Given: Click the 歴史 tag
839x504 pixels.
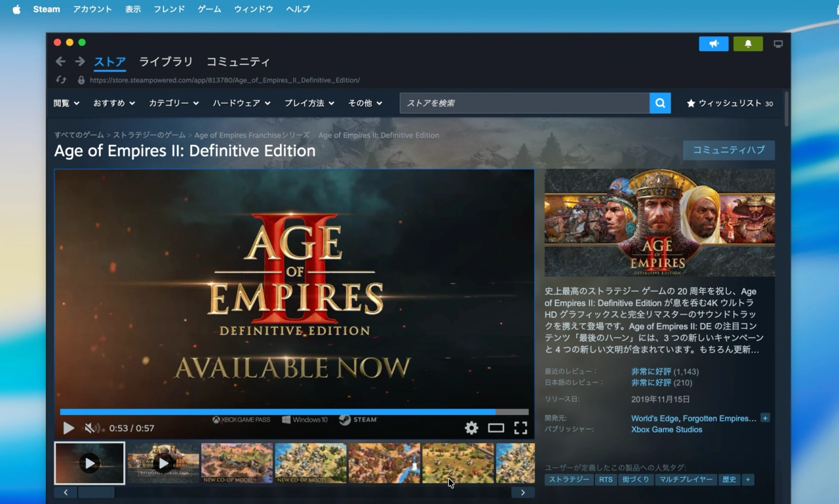Looking at the screenshot, I should (x=729, y=480).
